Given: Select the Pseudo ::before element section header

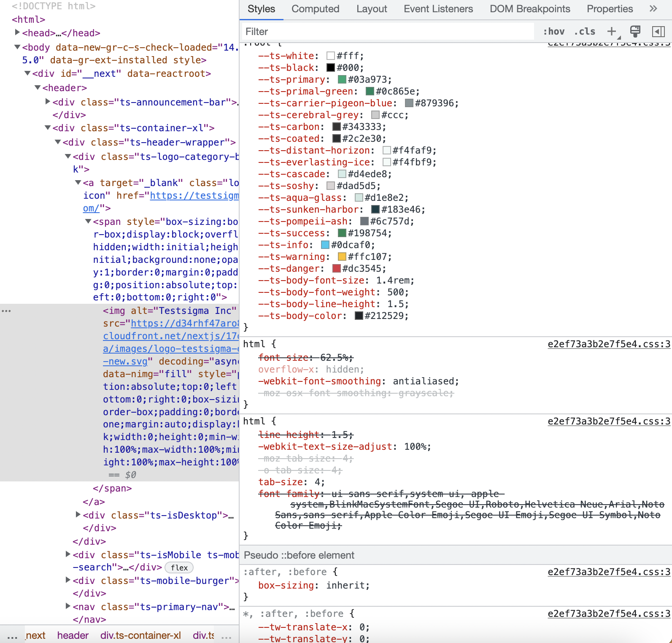Looking at the screenshot, I should (456, 555).
